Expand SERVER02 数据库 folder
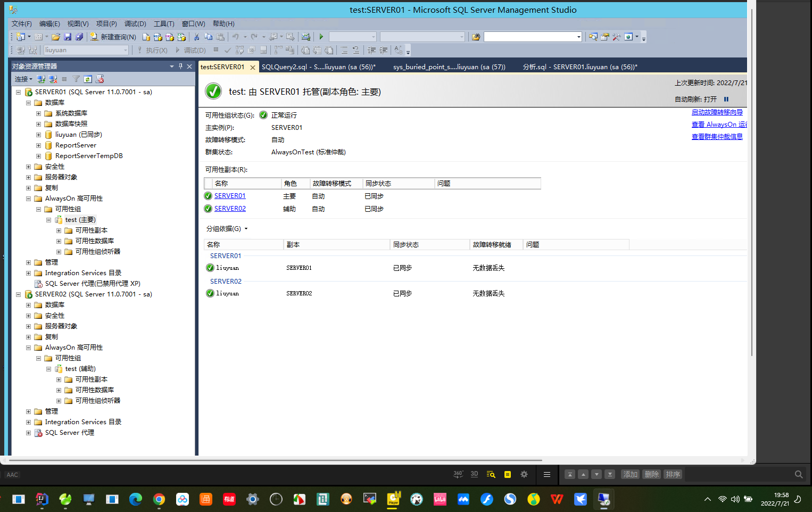 (x=28, y=305)
